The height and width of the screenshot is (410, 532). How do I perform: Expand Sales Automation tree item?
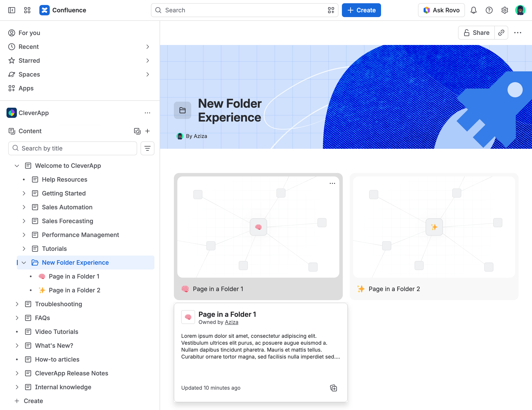pyautogui.click(x=24, y=207)
